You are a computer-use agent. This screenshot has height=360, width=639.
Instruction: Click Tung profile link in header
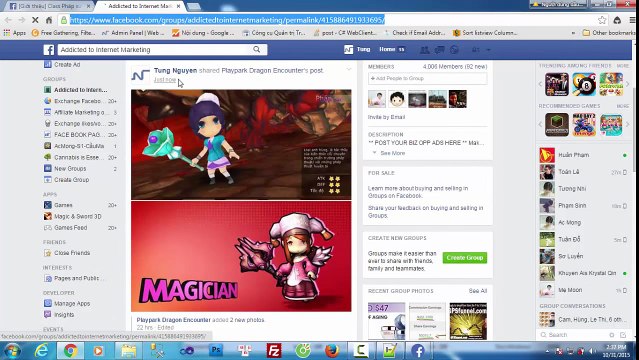(x=357, y=49)
